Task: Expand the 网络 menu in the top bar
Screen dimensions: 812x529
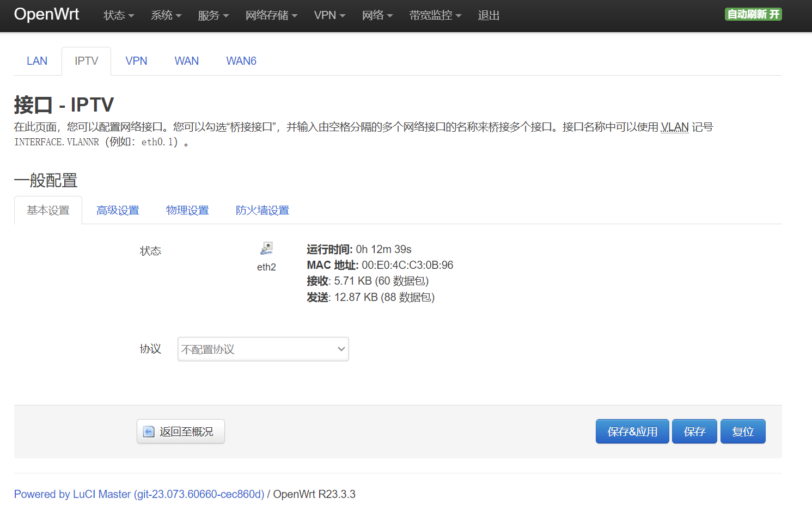Action: [377, 15]
